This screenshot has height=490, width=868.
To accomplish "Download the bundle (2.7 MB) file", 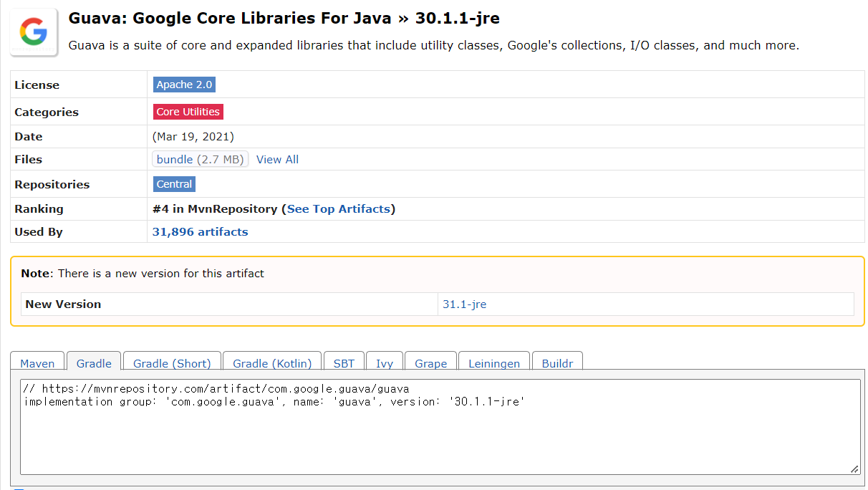I will tap(200, 159).
